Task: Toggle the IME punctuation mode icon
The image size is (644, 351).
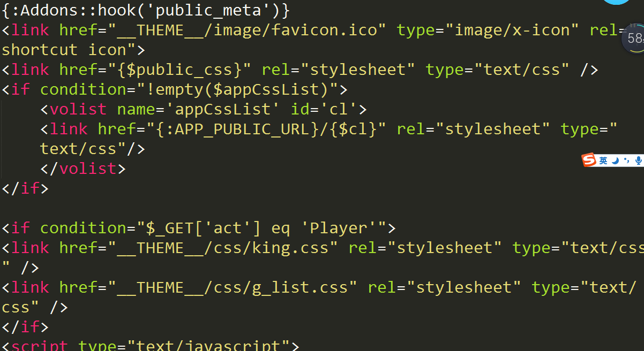Action: click(x=627, y=161)
